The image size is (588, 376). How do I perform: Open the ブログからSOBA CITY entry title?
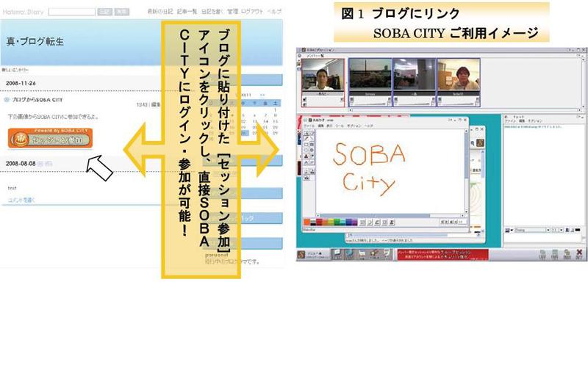37,100
